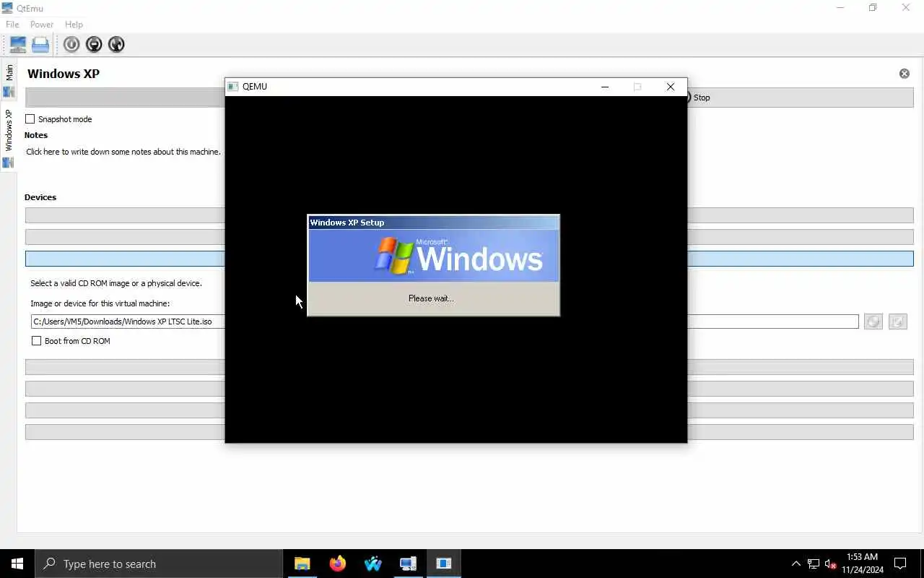
Task: Click the Devices section label
Action: [40, 197]
